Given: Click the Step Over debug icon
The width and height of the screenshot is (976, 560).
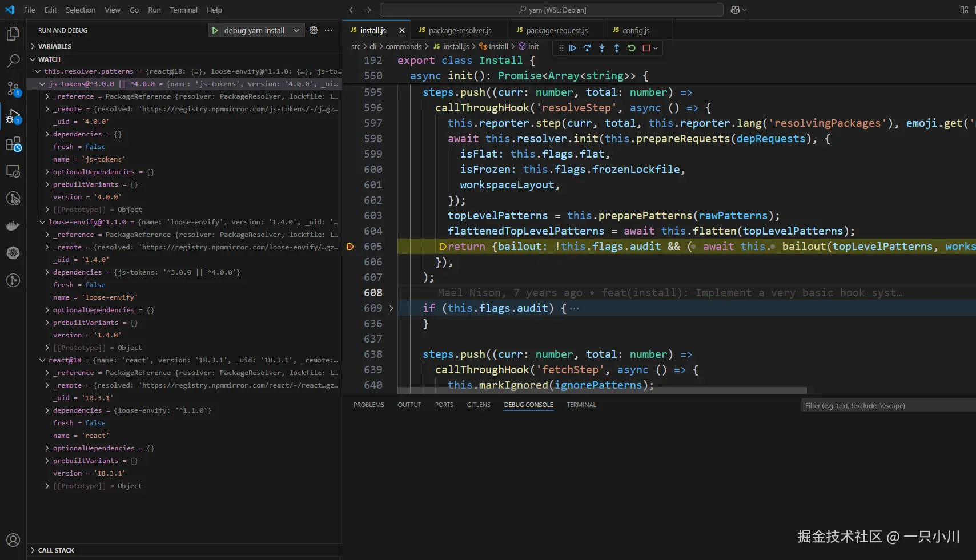Looking at the screenshot, I should pyautogui.click(x=587, y=48).
